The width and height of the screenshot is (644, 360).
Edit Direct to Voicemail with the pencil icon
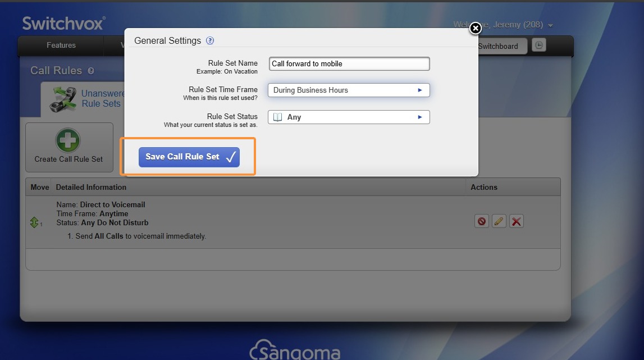pyautogui.click(x=499, y=221)
